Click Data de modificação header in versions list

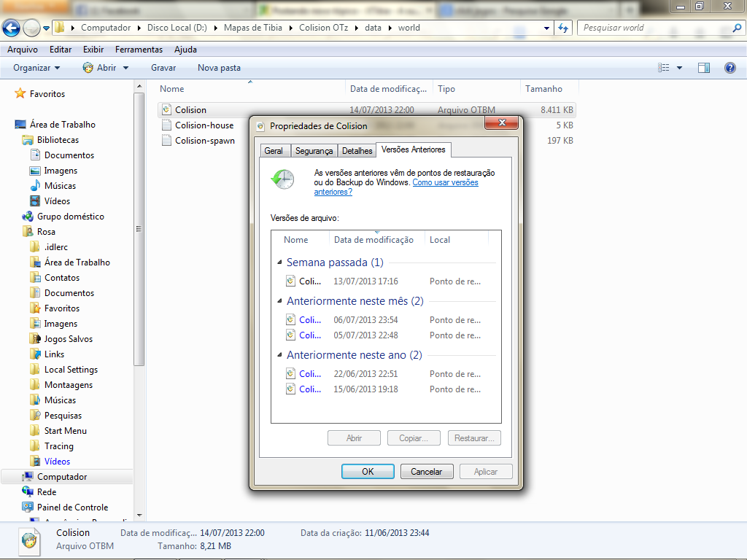point(373,240)
